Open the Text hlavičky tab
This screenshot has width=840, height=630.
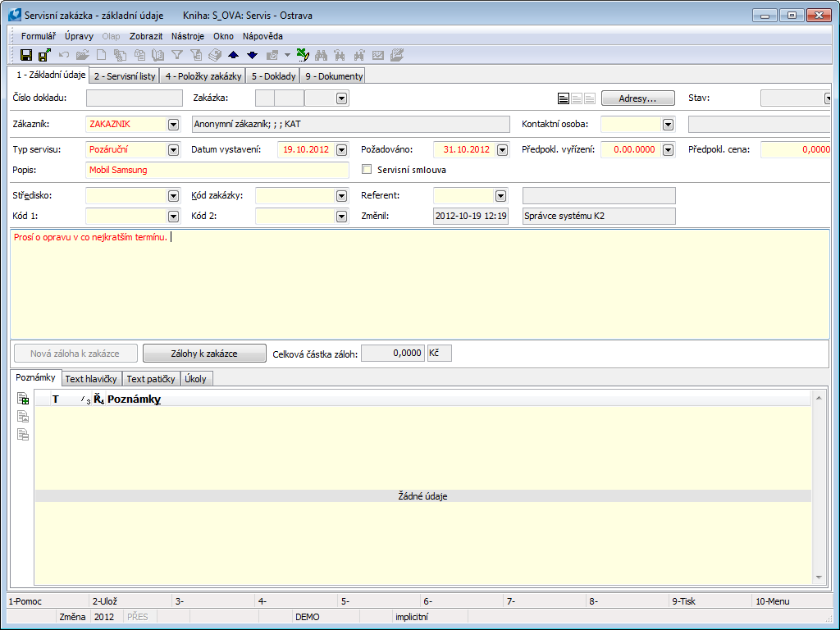coord(92,379)
